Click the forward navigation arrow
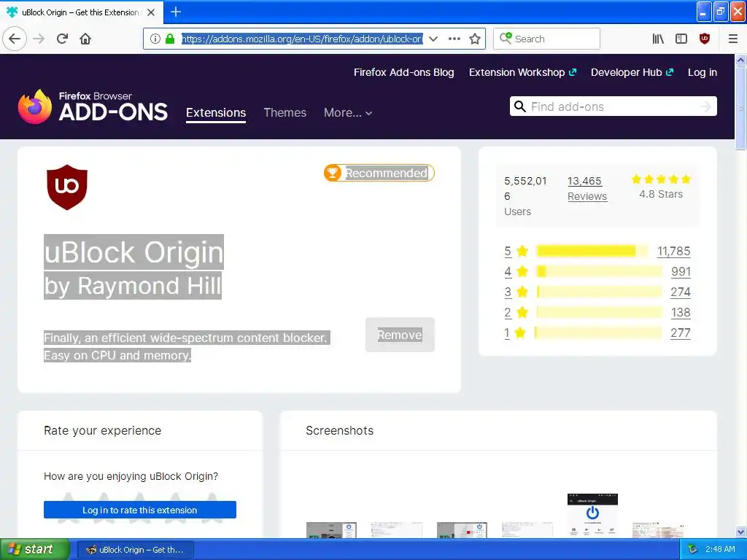The height and width of the screenshot is (560, 747). [39, 39]
